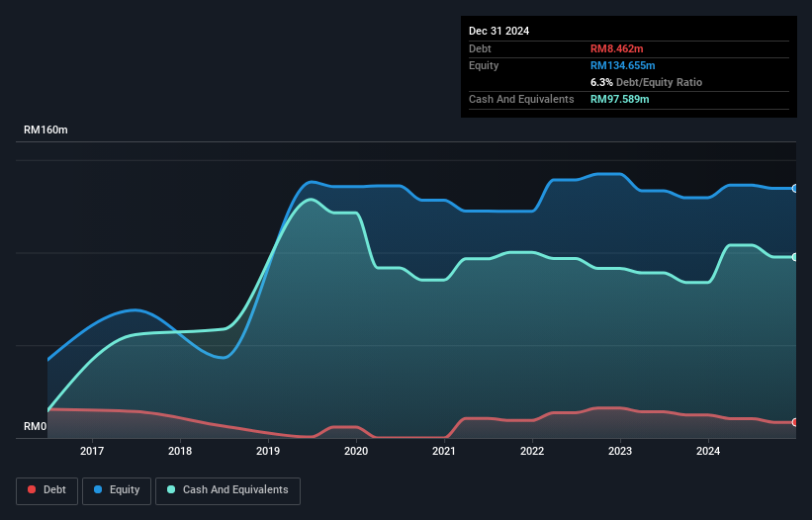Click the 6.3% Debt/Equity Ratio text
812x520 pixels.
[x=646, y=82]
